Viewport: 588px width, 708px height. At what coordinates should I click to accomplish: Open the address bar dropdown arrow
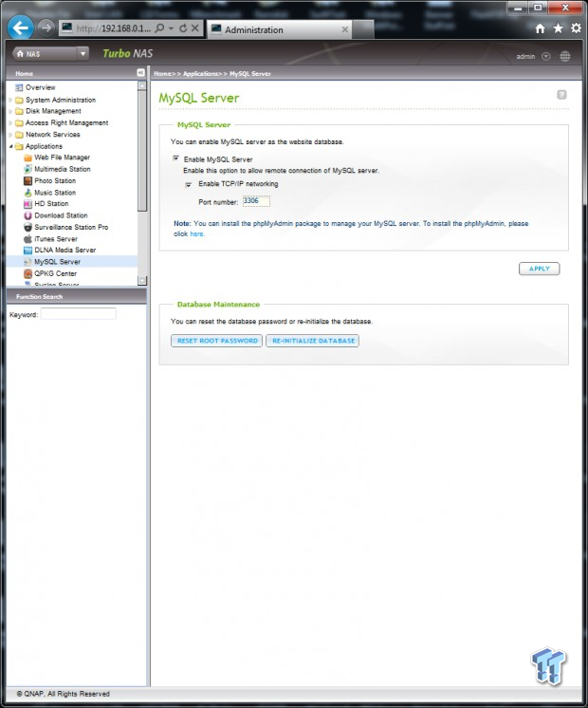[171, 28]
